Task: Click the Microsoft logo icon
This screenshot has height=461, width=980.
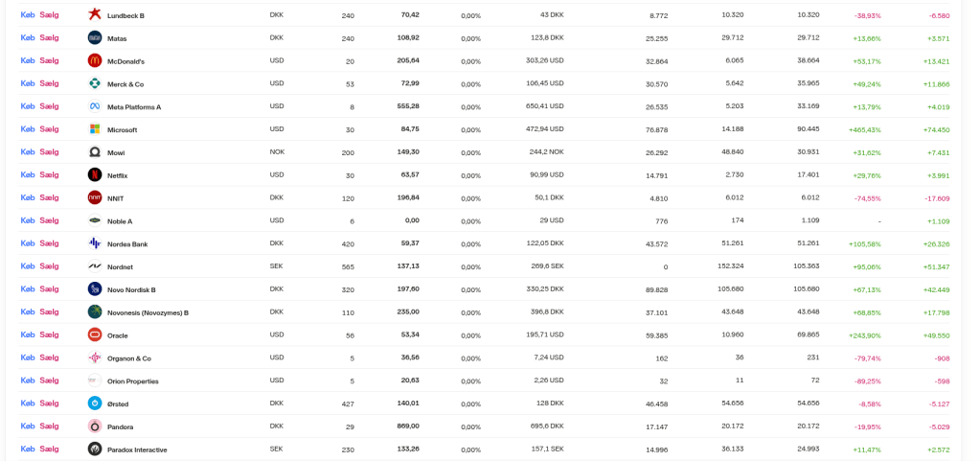Action: 95,129
